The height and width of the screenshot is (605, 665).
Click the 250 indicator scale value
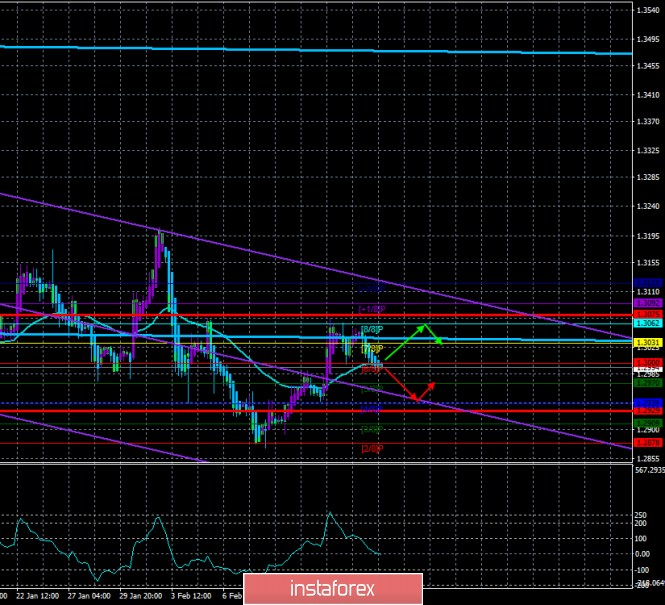[x=640, y=515]
